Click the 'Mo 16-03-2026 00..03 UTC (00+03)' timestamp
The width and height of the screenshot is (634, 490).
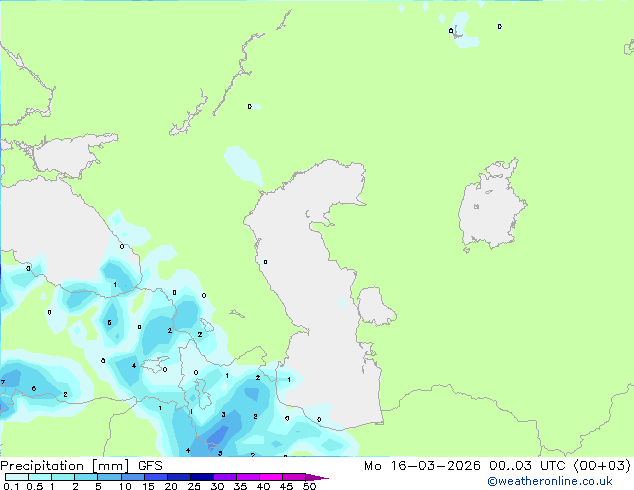[497, 466]
